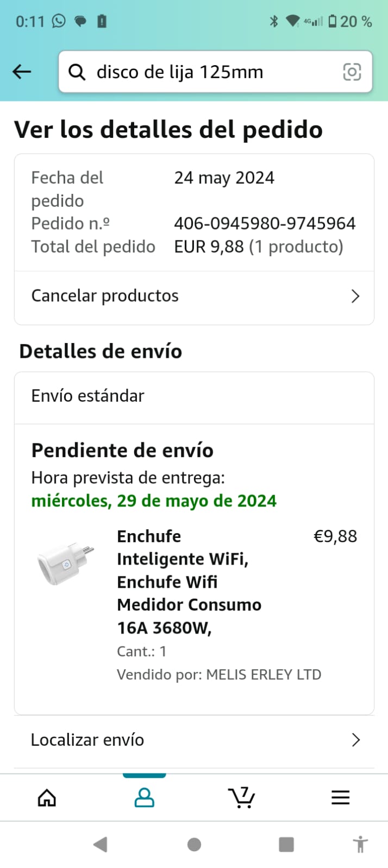Open the shopping cart with 7 items
Screen dimensions: 388x868
point(242,797)
